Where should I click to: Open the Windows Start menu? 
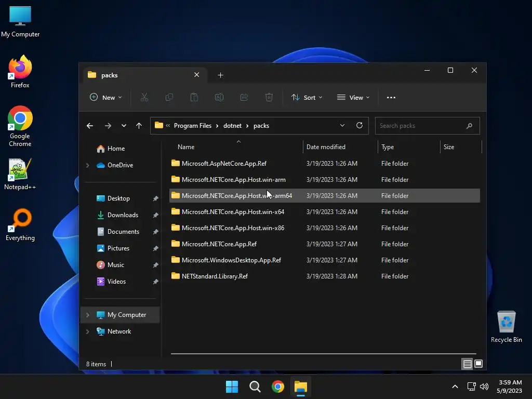click(232, 387)
